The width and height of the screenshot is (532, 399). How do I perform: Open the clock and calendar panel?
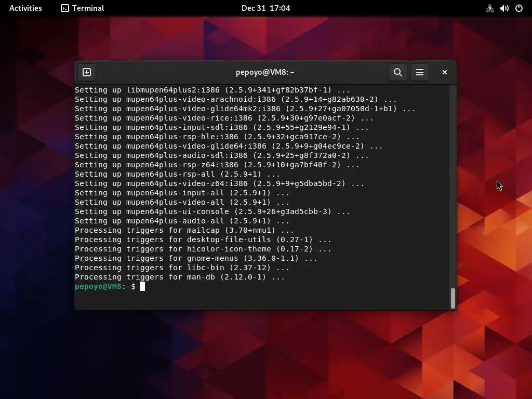[x=265, y=8]
